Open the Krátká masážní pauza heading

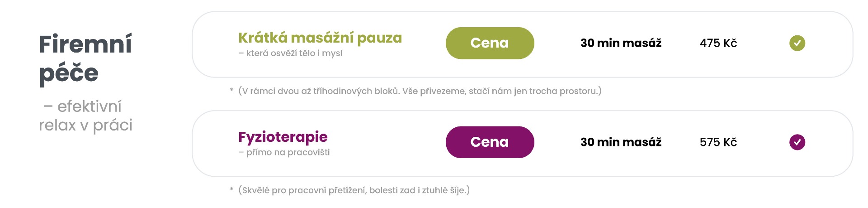tap(320, 38)
